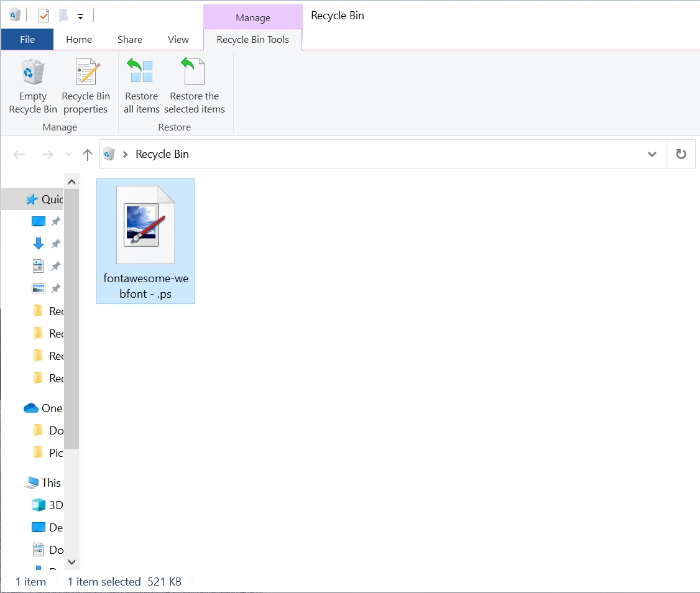This screenshot has width=700, height=593.
Task: Click the Manage contextual tab
Action: click(x=252, y=17)
